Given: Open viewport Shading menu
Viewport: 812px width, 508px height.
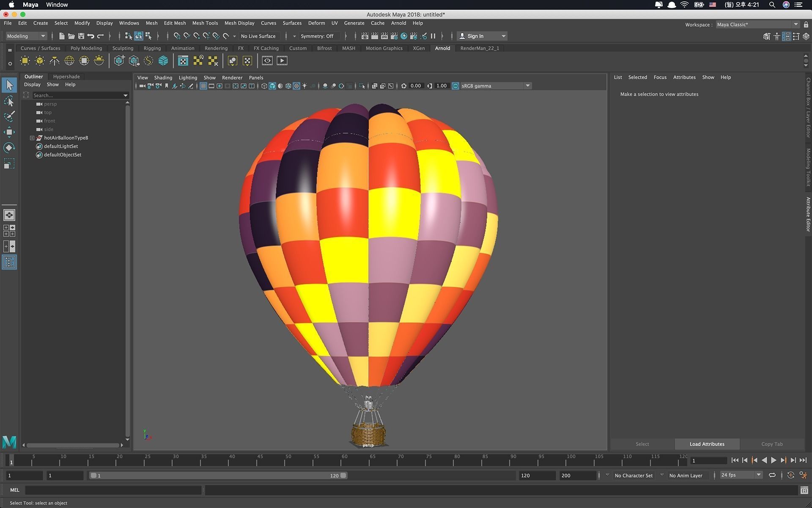Looking at the screenshot, I should pos(163,78).
